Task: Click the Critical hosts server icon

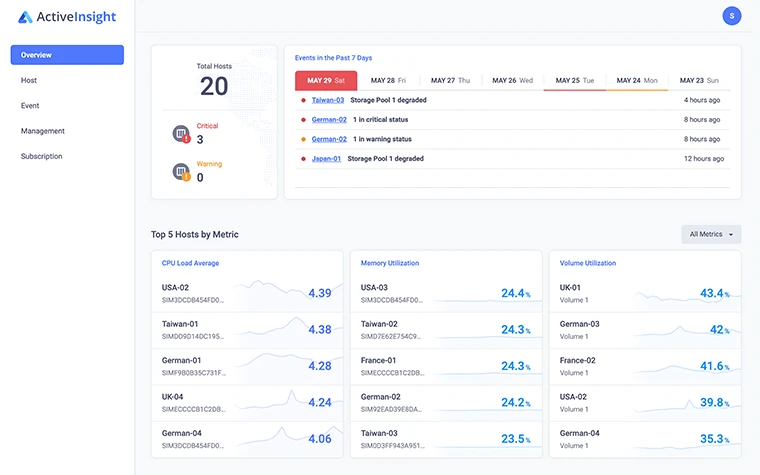Action: [181, 134]
